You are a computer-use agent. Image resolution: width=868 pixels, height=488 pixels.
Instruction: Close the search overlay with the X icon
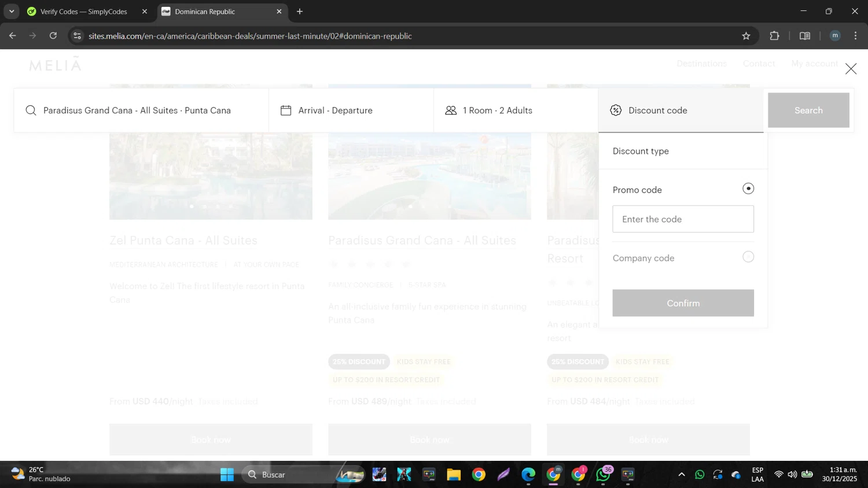point(851,69)
